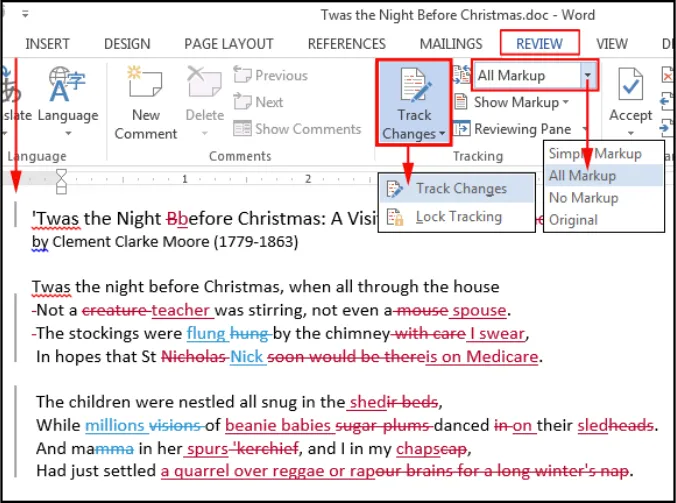Open the Quick Access Toolbar customize arrow
This screenshot has width=676, height=503.
pos(25,14)
